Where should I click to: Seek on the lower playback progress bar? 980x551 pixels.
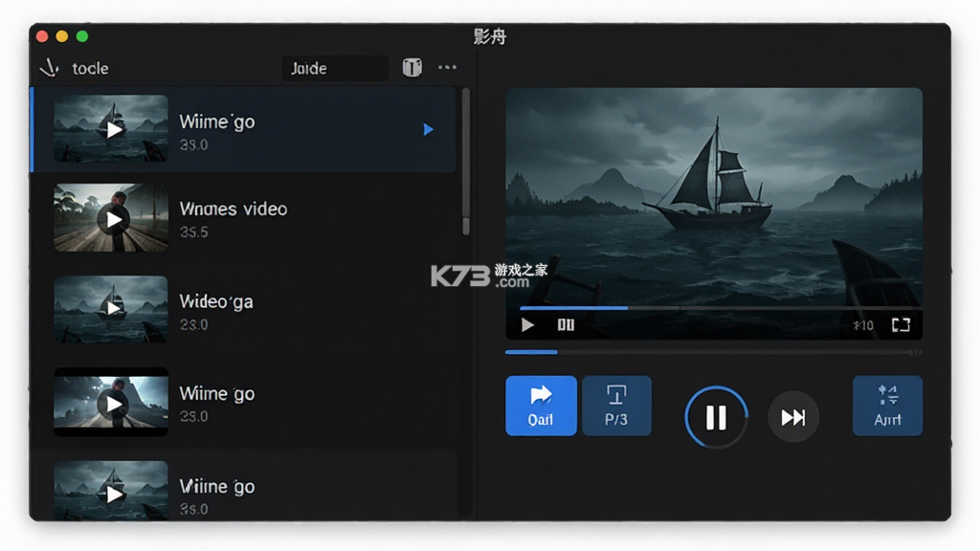(x=713, y=352)
